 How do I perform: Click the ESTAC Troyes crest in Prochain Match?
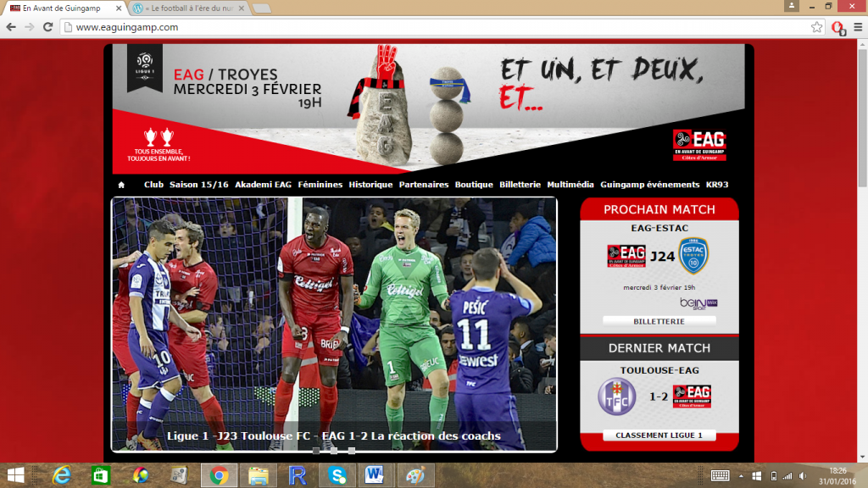coord(693,256)
